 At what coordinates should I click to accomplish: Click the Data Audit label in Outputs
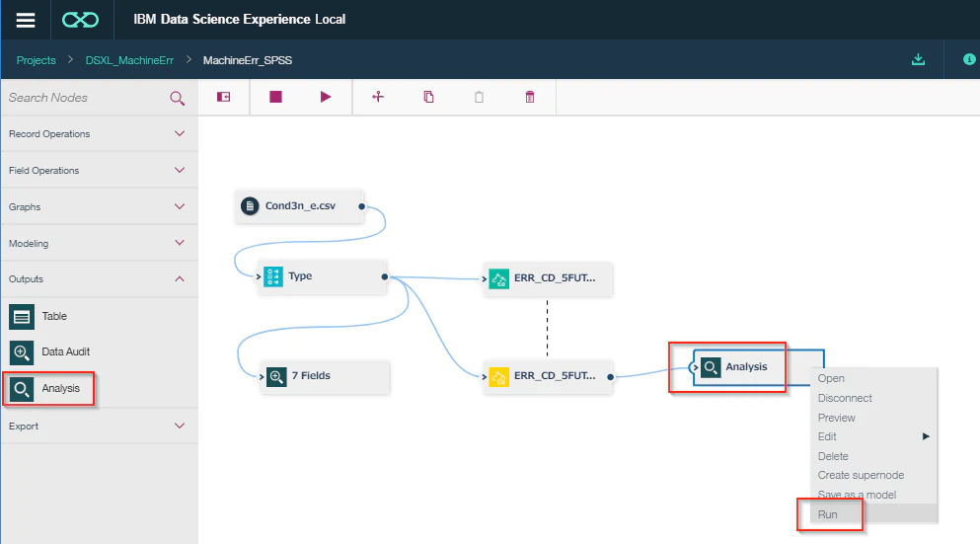(x=65, y=352)
